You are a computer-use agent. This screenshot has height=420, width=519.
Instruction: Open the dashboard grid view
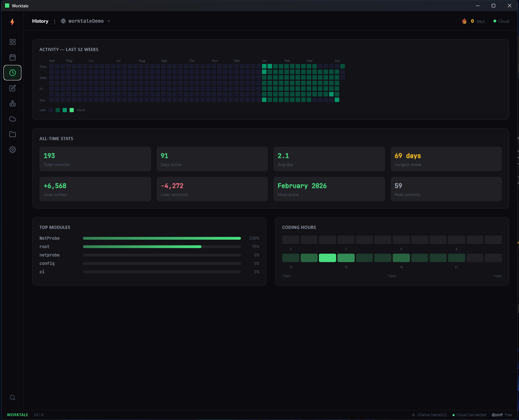coord(13,42)
